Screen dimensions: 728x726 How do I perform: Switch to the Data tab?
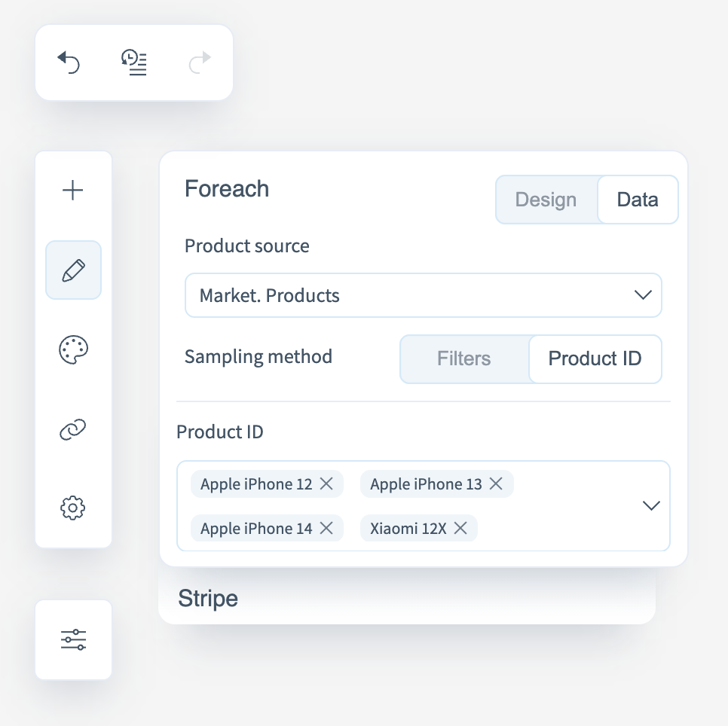638,200
